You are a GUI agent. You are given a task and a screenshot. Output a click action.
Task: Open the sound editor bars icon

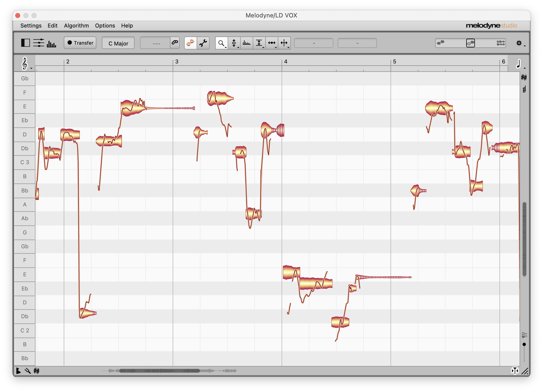51,44
